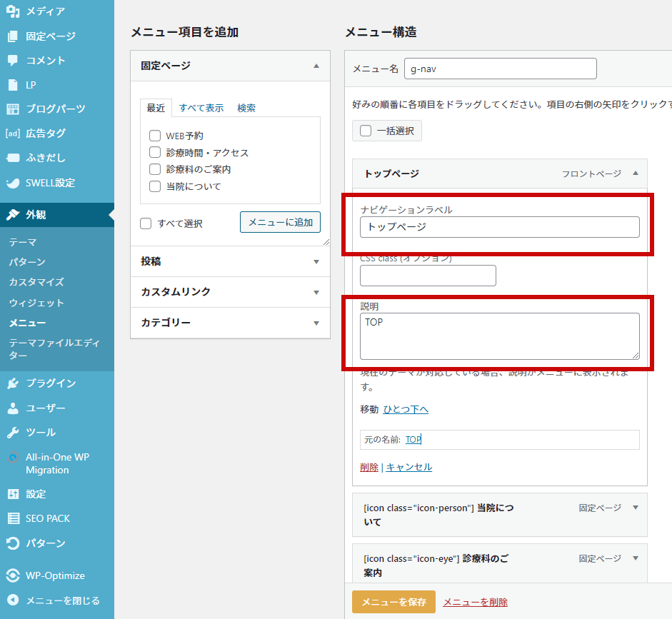Click the メニューを削除 link
This screenshot has width=672, height=619.
475,602
